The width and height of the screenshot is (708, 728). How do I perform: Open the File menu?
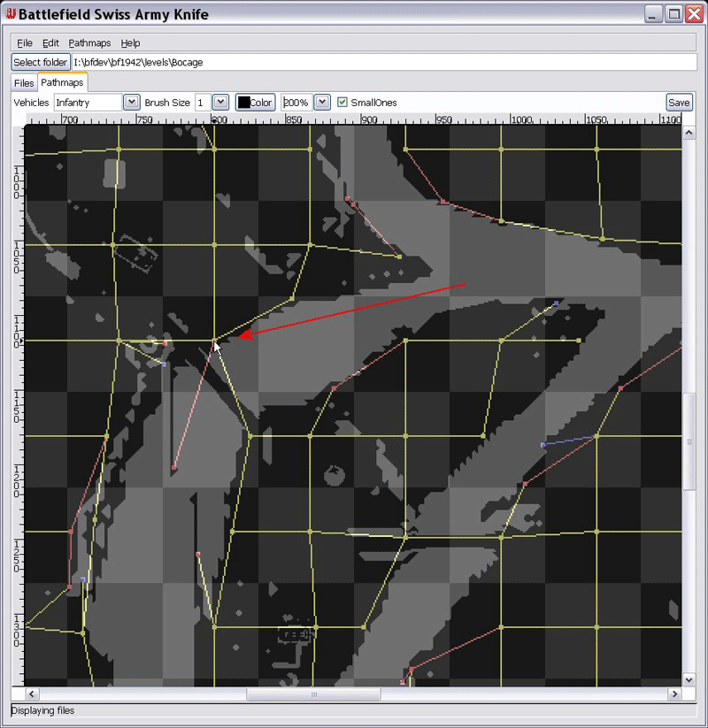tap(25, 43)
